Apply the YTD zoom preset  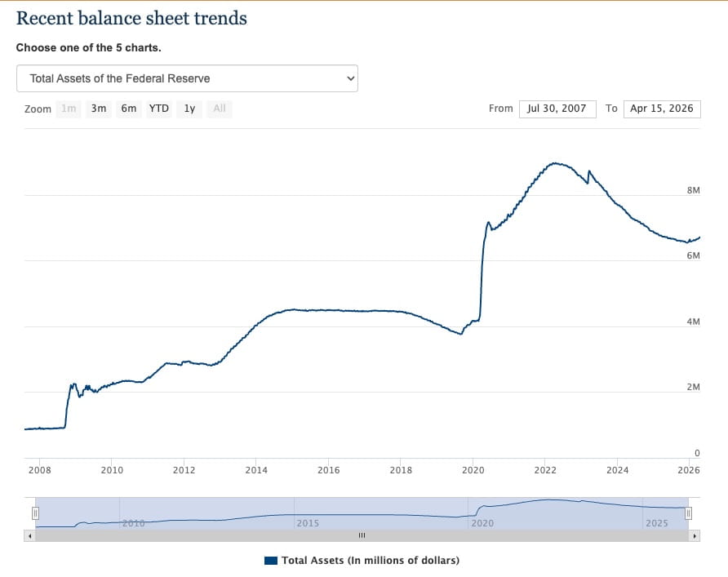(x=158, y=109)
